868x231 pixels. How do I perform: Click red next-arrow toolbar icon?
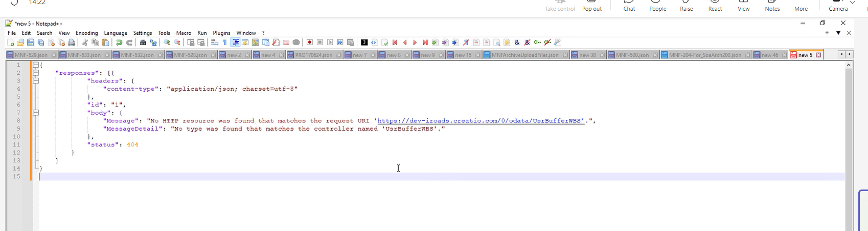click(x=415, y=43)
